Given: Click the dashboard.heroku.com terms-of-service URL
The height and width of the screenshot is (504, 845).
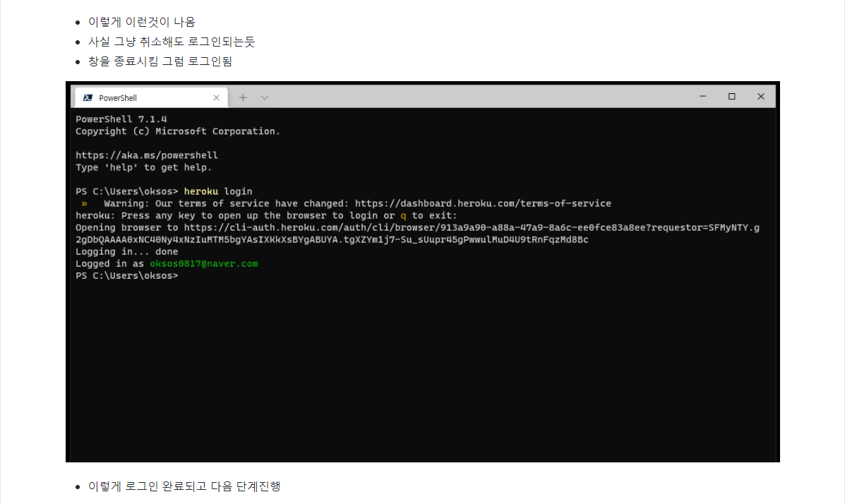Looking at the screenshot, I should (483, 204).
